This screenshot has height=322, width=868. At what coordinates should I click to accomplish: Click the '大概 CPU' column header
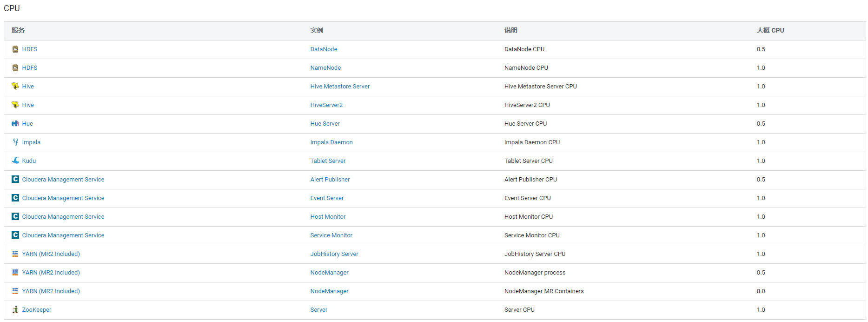[x=770, y=30]
